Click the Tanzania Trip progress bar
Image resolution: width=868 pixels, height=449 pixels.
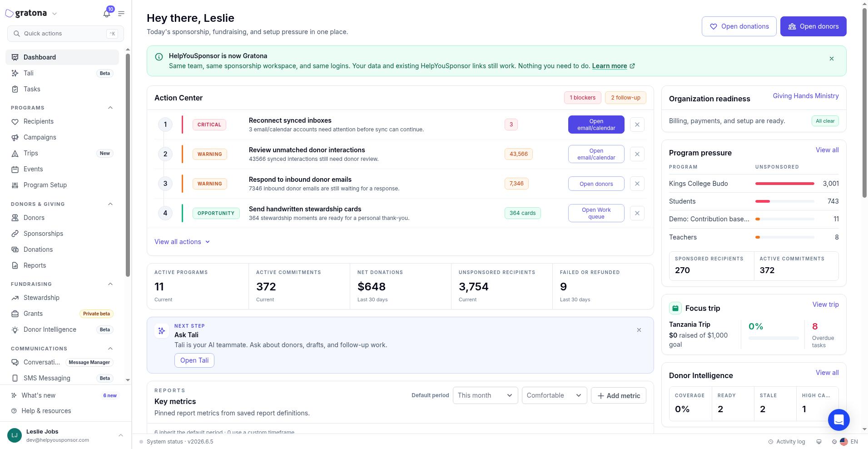tap(774, 338)
